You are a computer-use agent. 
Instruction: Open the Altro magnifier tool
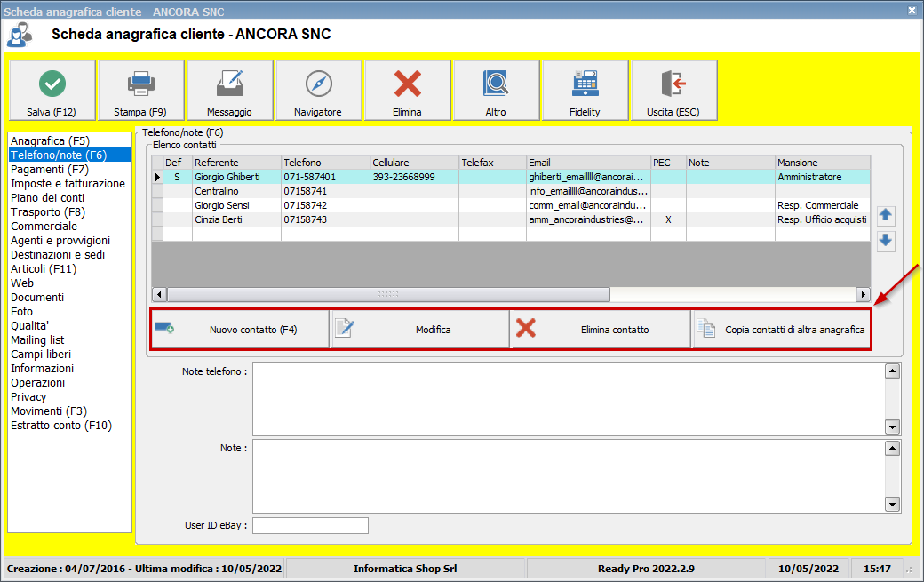pos(496,90)
